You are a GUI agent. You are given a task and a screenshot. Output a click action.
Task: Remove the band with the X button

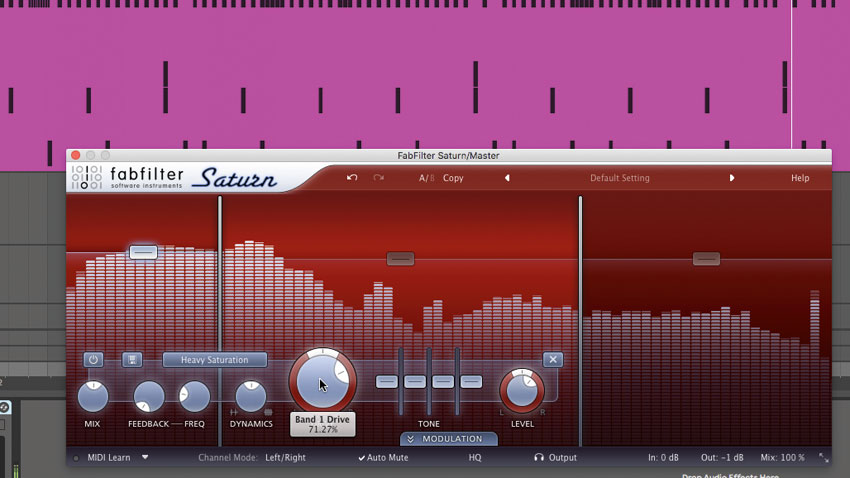[x=553, y=359]
